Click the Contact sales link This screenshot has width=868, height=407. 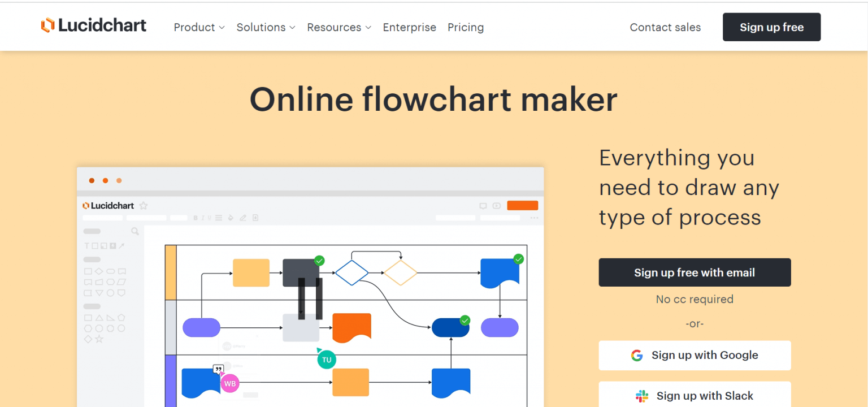point(665,27)
